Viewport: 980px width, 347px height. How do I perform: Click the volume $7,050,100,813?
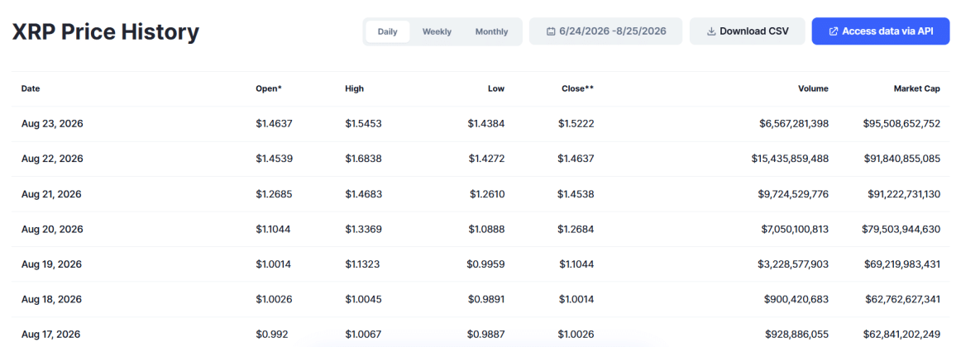(x=795, y=229)
